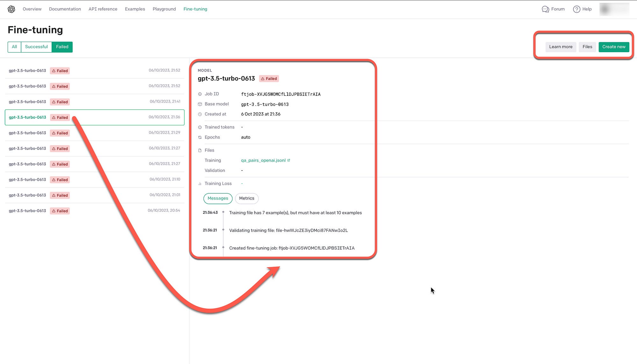Switch to the Metrics tab

click(x=247, y=198)
